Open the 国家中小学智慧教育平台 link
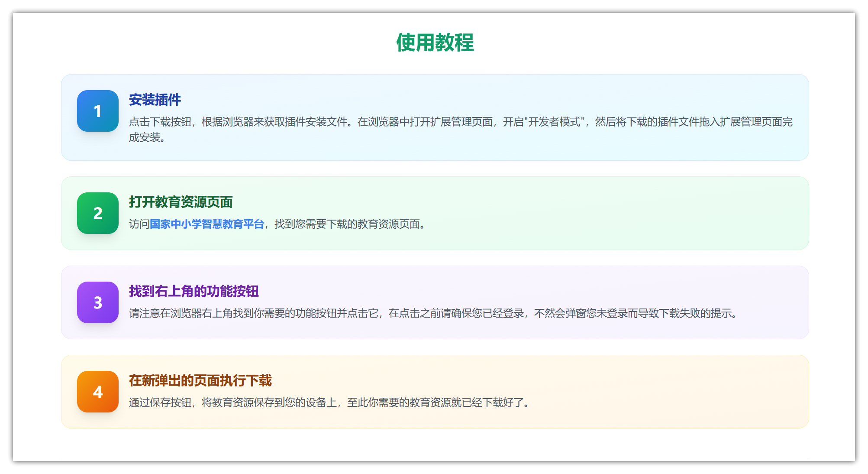Viewport: 868px width, 474px height. point(207,224)
